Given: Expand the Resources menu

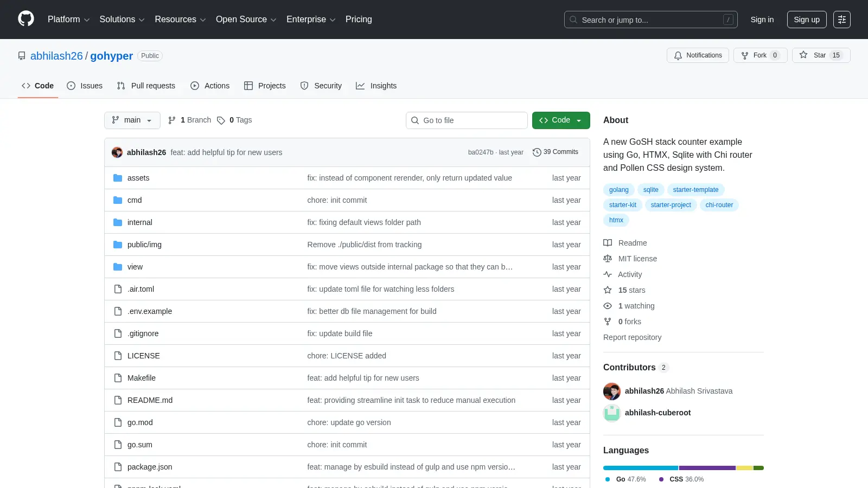Looking at the screenshot, I should click(x=180, y=20).
